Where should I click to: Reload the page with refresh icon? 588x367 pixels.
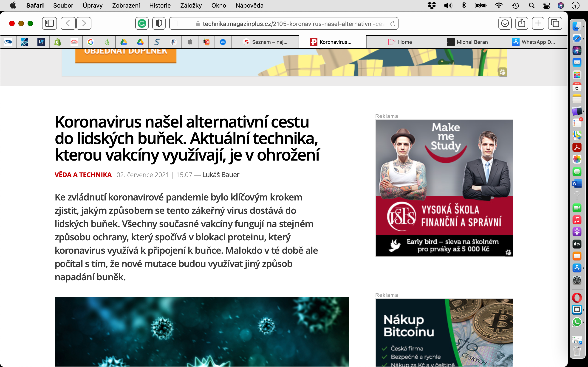pos(392,24)
